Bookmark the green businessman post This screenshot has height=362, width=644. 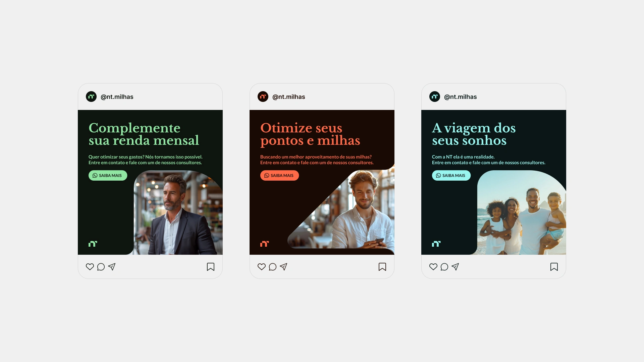pos(211,267)
